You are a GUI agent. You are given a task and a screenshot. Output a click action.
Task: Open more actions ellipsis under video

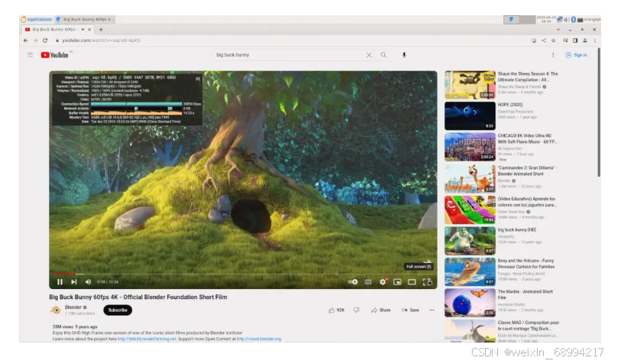[431, 310]
